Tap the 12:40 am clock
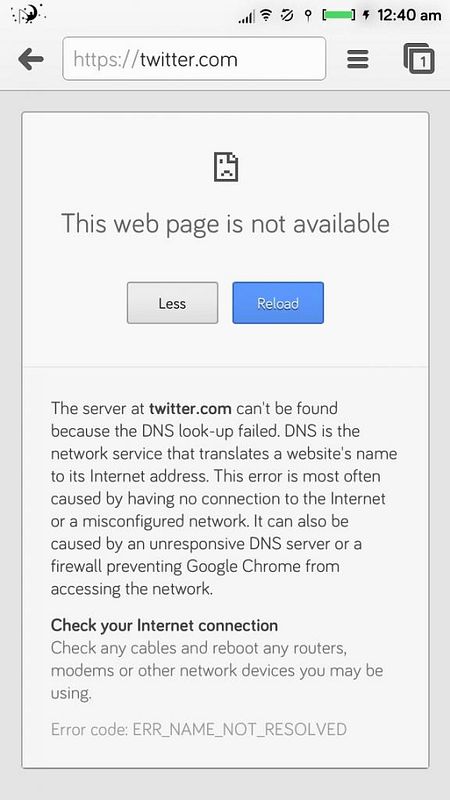Image resolution: width=450 pixels, height=800 pixels. coord(409,15)
